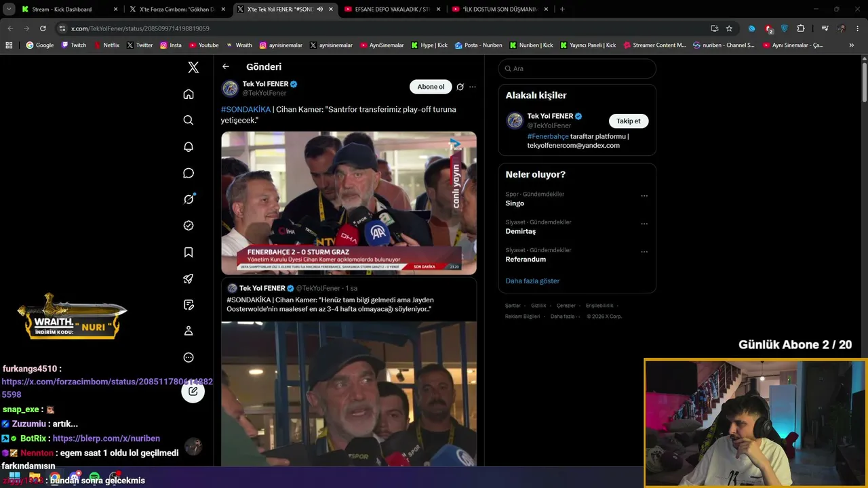Click the rocket icon in the sidebar
This screenshot has height=488, width=868.
pyautogui.click(x=189, y=279)
